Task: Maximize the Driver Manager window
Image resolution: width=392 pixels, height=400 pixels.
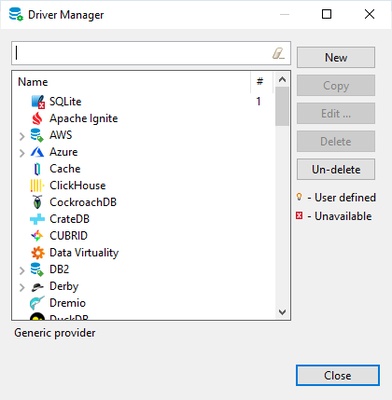Action: (x=327, y=14)
